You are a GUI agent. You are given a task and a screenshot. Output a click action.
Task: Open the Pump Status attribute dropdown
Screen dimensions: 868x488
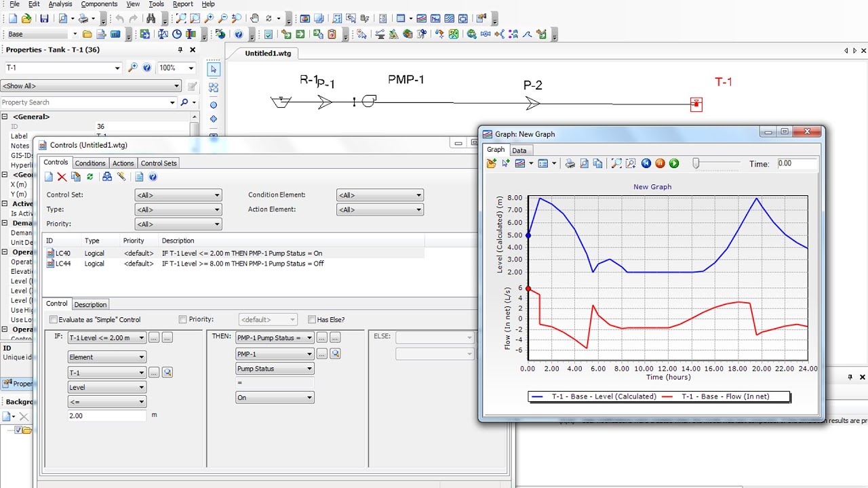tap(275, 369)
